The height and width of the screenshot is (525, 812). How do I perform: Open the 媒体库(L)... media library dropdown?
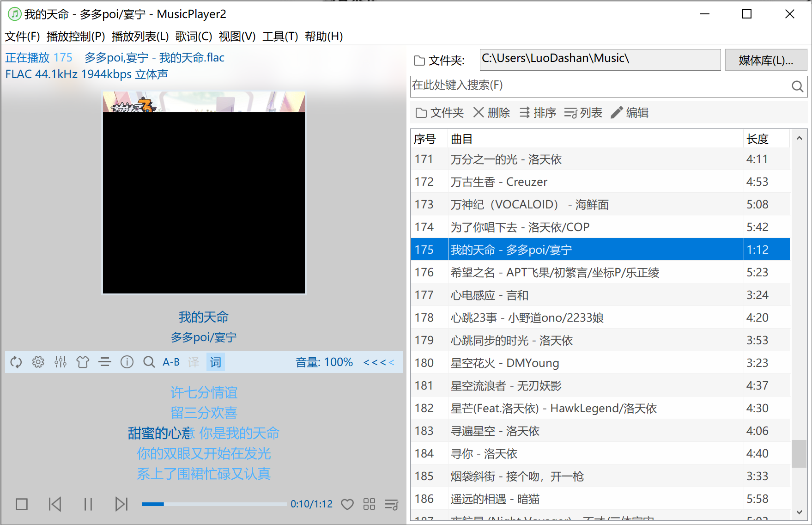tap(766, 59)
